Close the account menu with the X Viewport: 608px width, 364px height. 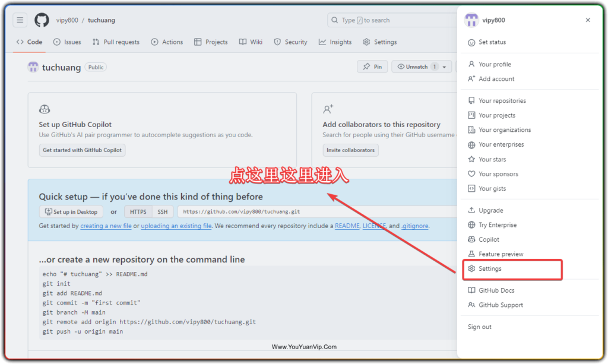pos(588,20)
